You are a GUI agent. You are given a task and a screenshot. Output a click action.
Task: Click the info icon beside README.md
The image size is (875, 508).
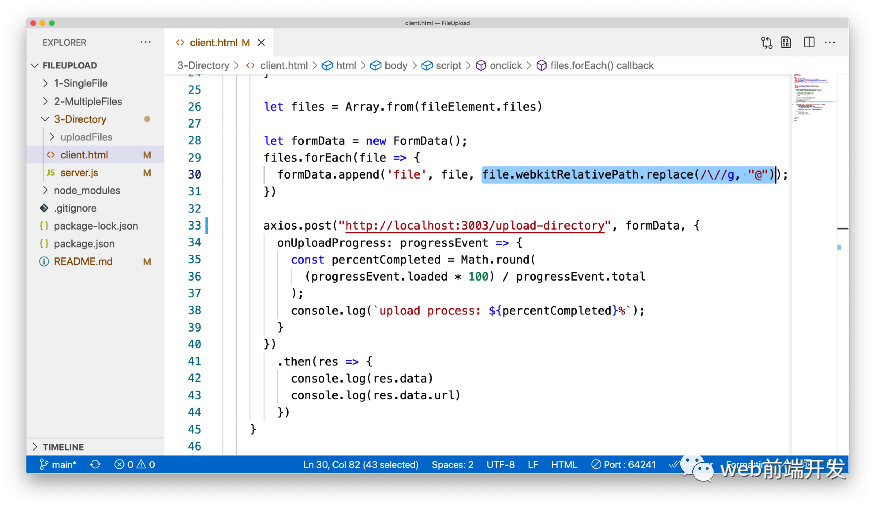point(44,261)
